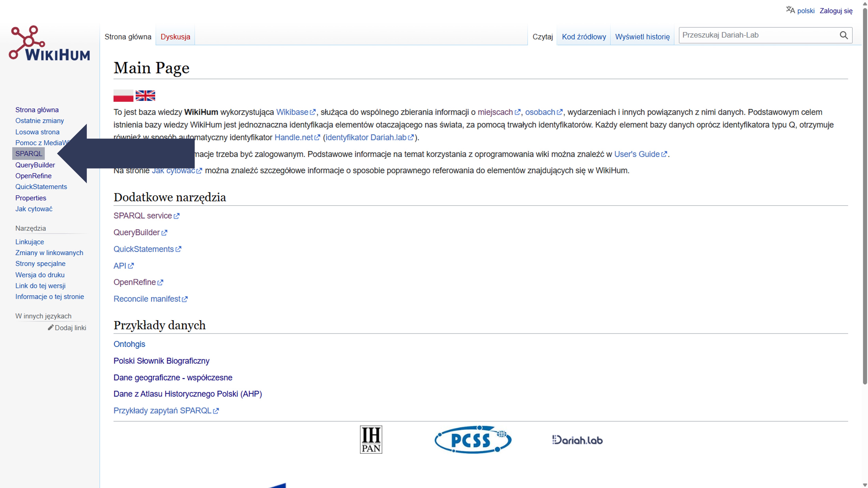
Task: Click the Dodaj linki pencil link
Action: click(x=67, y=328)
